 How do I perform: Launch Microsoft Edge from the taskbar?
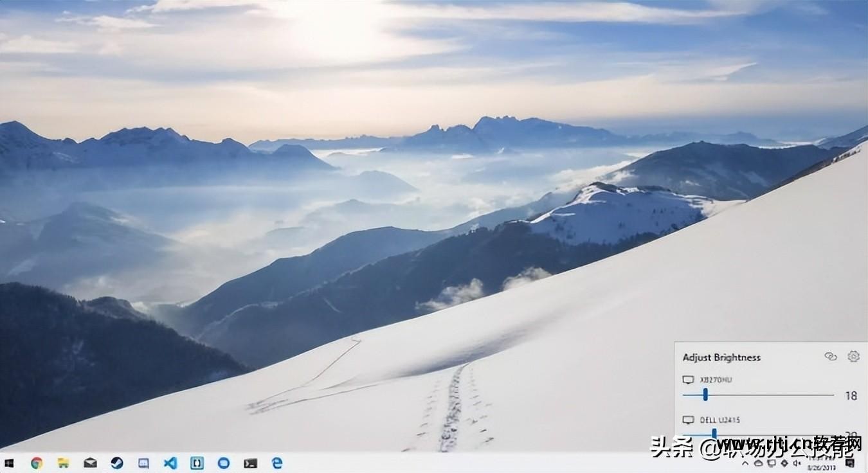click(x=277, y=462)
